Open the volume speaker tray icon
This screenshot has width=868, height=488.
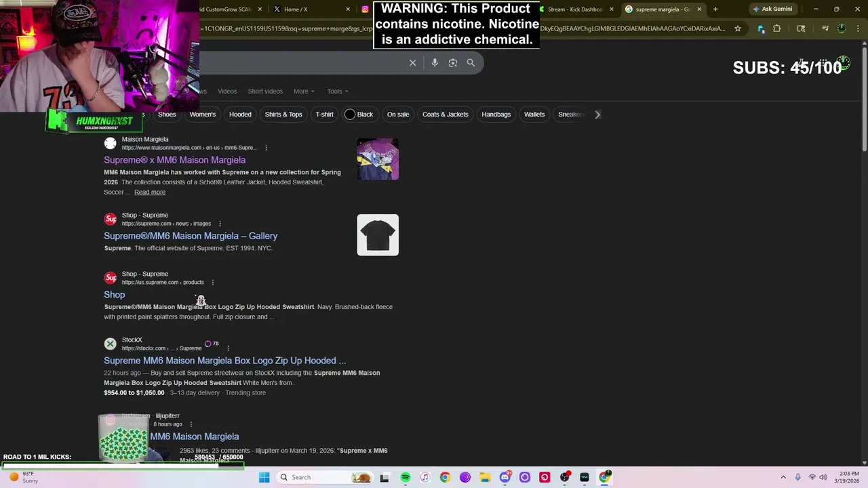[x=823, y=477]
